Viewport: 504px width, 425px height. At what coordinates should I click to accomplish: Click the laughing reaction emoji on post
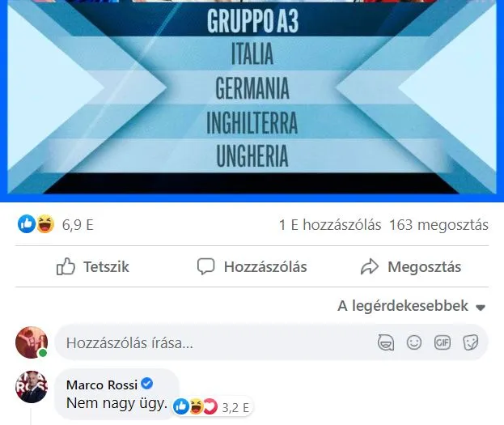45,224
